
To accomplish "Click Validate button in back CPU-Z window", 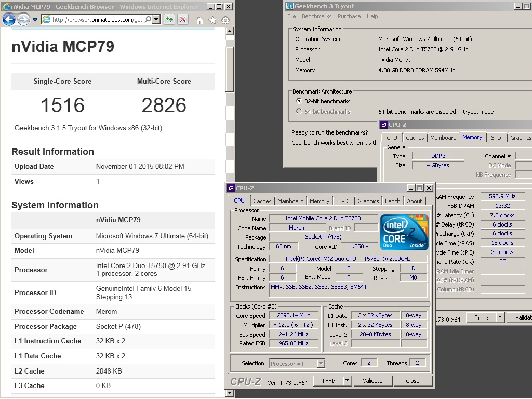I will (520, 317).
